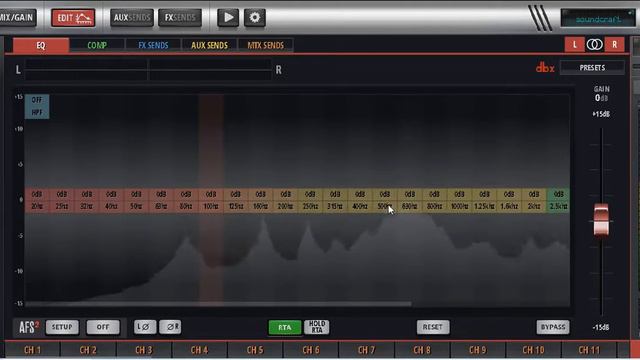Select the 100hz EQ band

[211, 200]
